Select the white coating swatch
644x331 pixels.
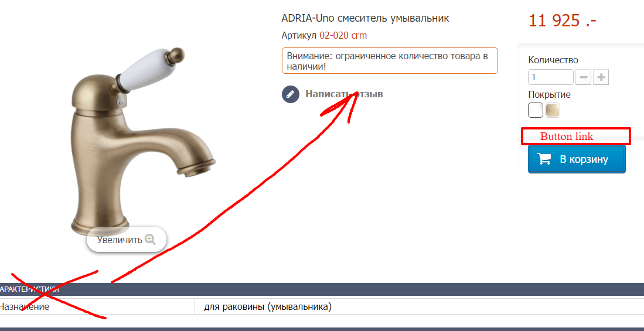tap(536, 110)
